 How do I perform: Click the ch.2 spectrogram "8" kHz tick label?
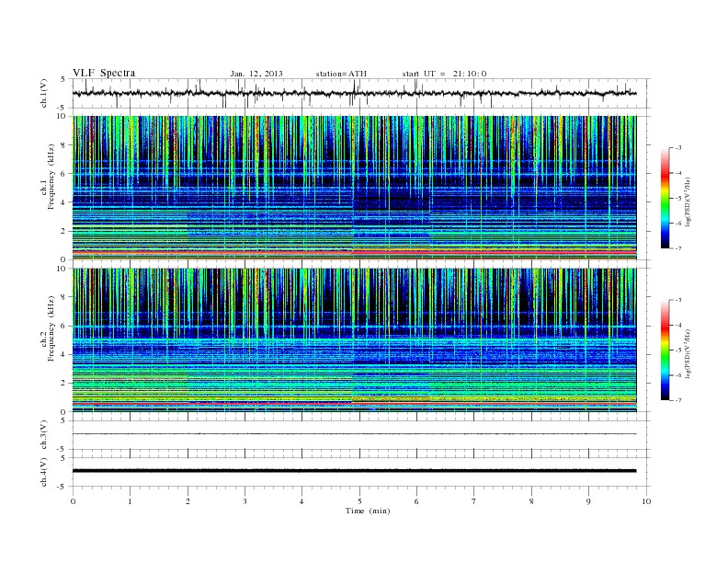(64, 297)
